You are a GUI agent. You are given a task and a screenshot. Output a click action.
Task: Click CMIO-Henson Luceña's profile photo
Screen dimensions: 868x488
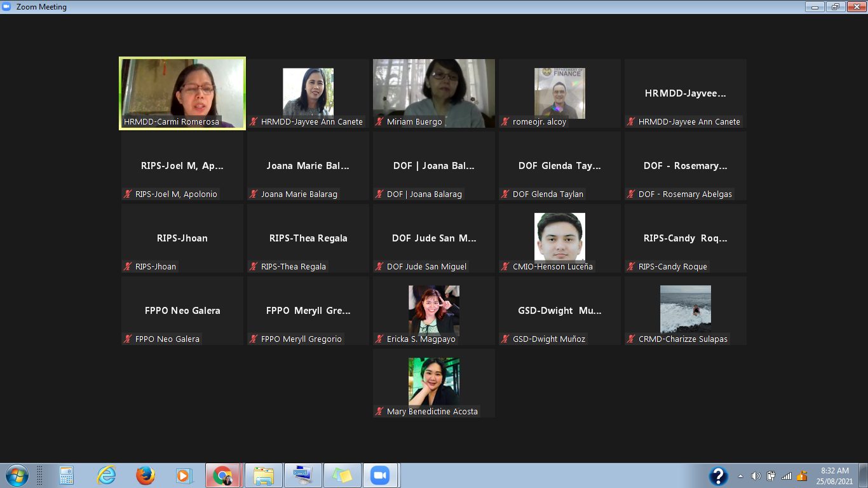point(560,238)
